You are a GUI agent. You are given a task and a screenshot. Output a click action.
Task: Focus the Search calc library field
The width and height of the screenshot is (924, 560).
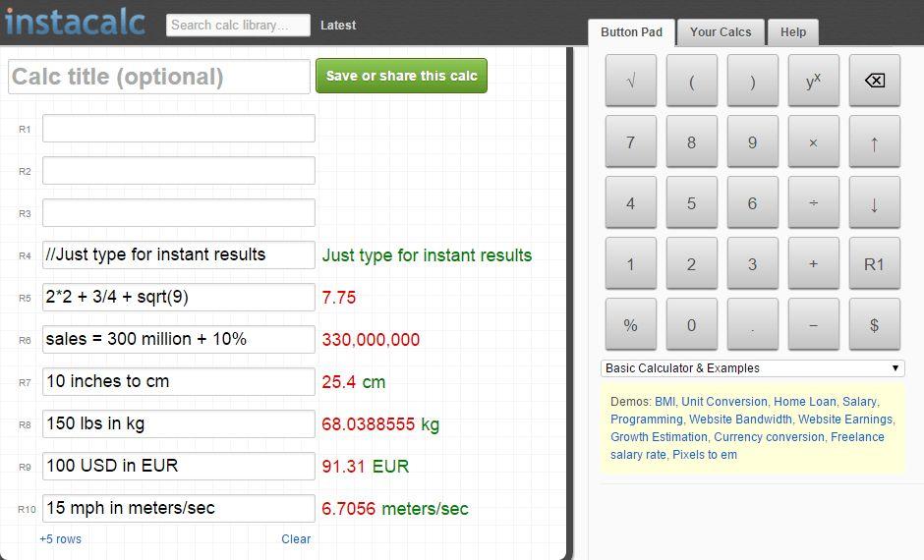tap(238, 26)
